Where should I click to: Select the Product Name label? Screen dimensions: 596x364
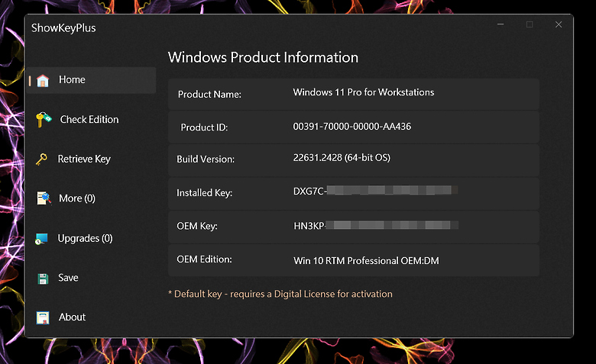click(209, 94)
